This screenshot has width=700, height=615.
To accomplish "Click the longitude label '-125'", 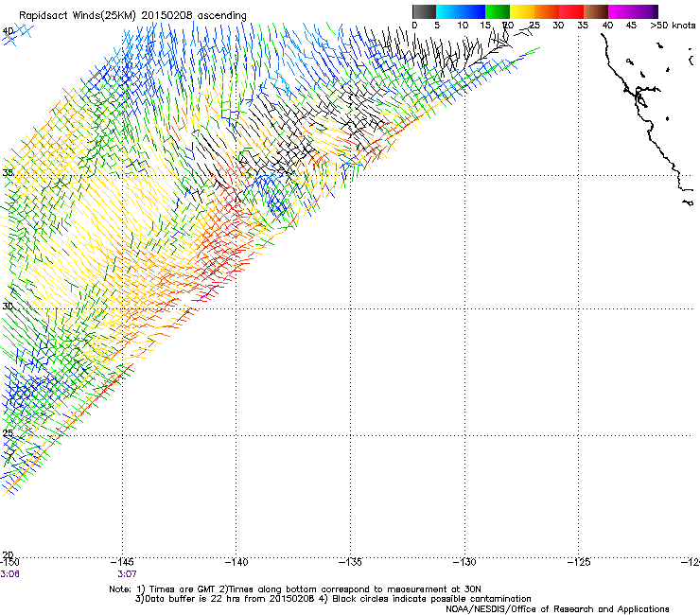I will (579, 562).
